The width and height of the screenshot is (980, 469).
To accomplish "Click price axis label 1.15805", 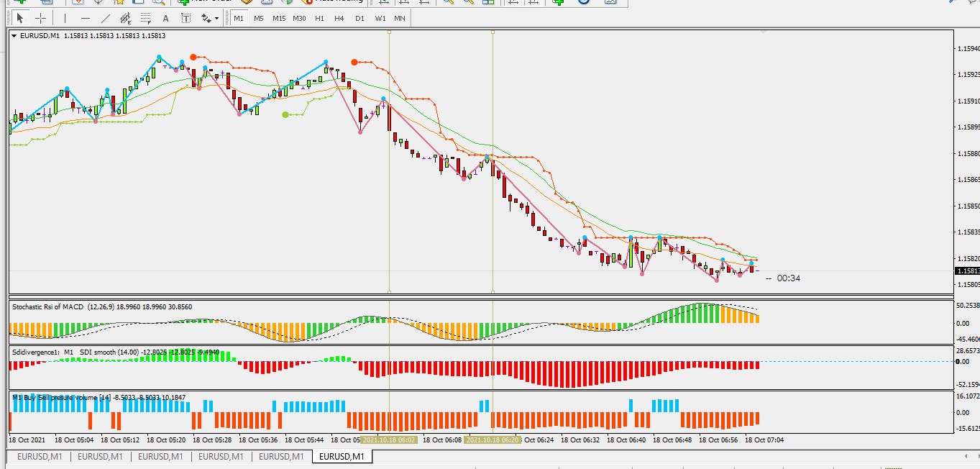I will tap(968, 285).
